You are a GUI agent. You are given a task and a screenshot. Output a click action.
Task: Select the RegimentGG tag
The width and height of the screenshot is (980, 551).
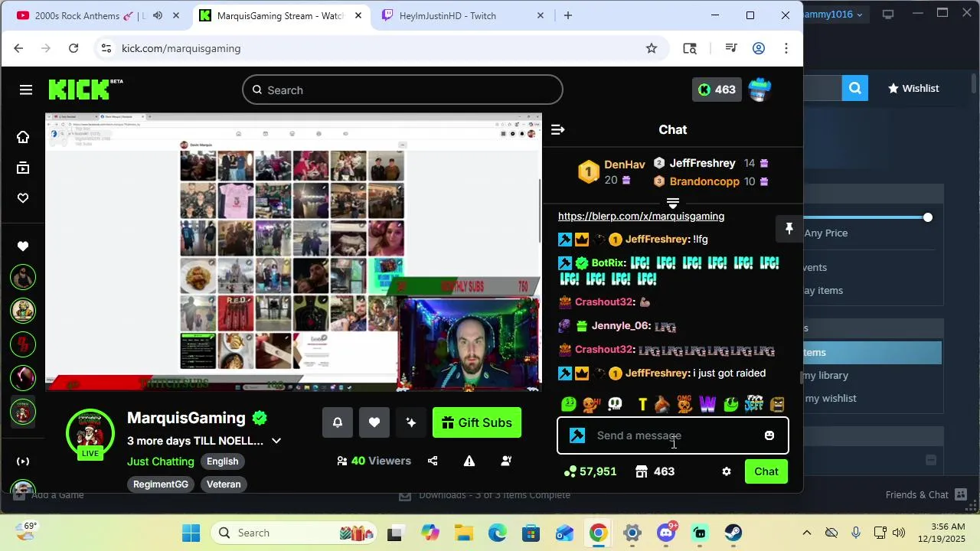pos(161,484)
